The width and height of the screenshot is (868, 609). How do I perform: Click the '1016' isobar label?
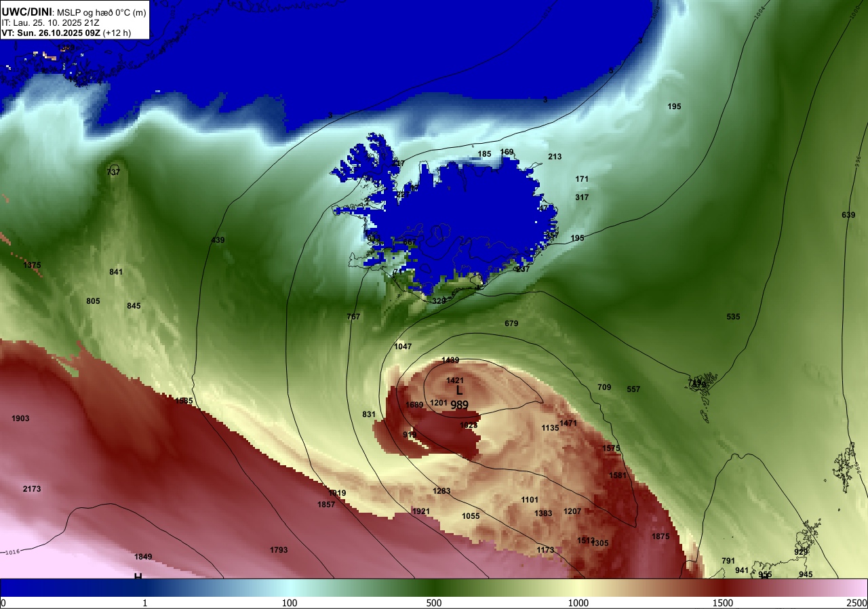[13, 552]
